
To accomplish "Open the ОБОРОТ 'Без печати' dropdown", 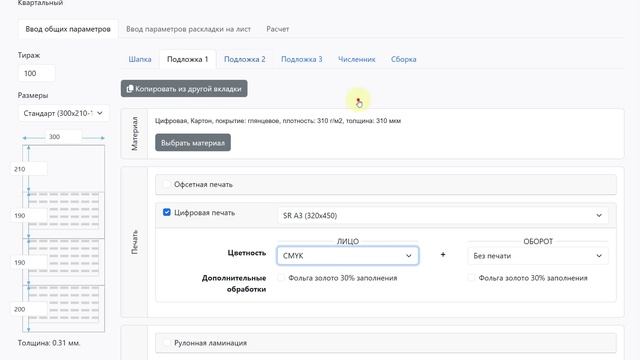I will click(538, 256).
